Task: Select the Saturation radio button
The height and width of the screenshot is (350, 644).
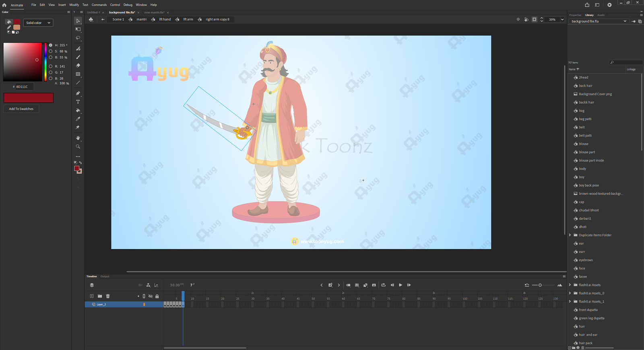Action: [51, 51]
